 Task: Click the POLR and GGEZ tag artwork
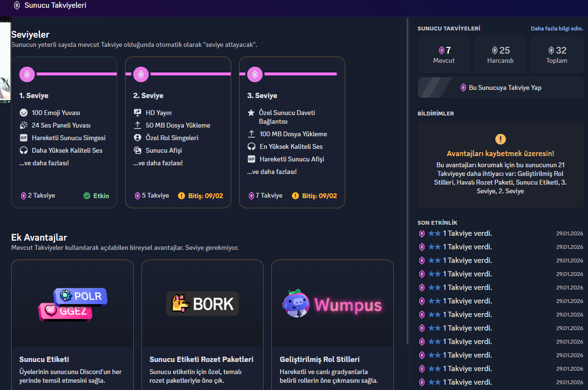(72, 304)
